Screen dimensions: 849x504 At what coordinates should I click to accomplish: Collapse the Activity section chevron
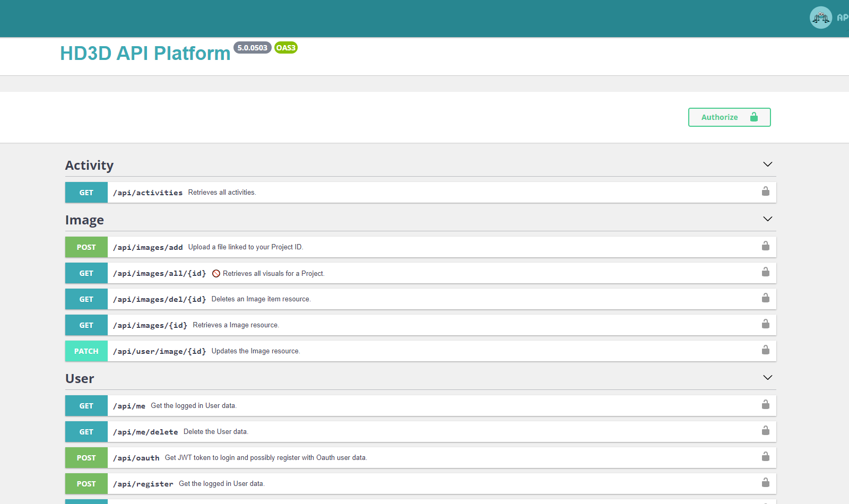pyautogui.click(x=767, y=164)
